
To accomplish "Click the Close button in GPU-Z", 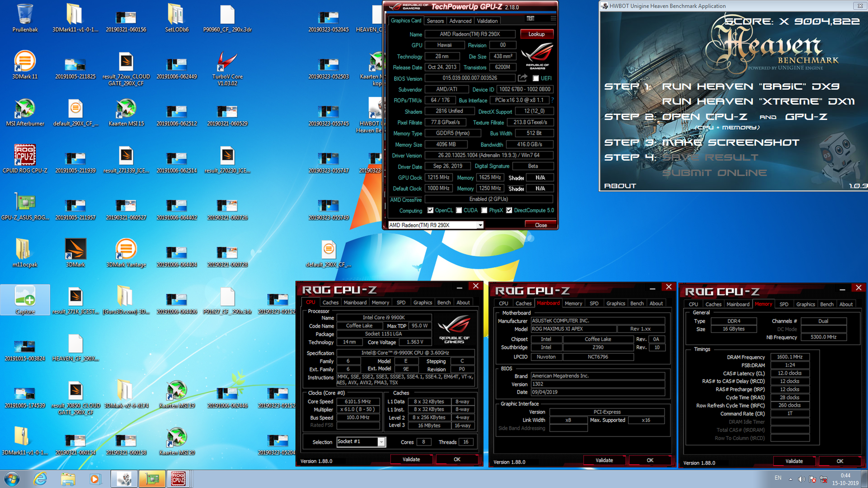I will click(541, 225).
